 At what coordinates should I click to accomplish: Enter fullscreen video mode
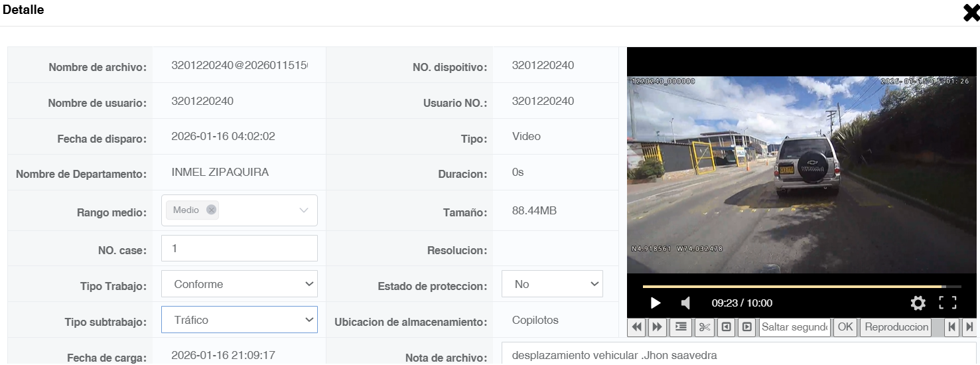click(x=948, y=303)
